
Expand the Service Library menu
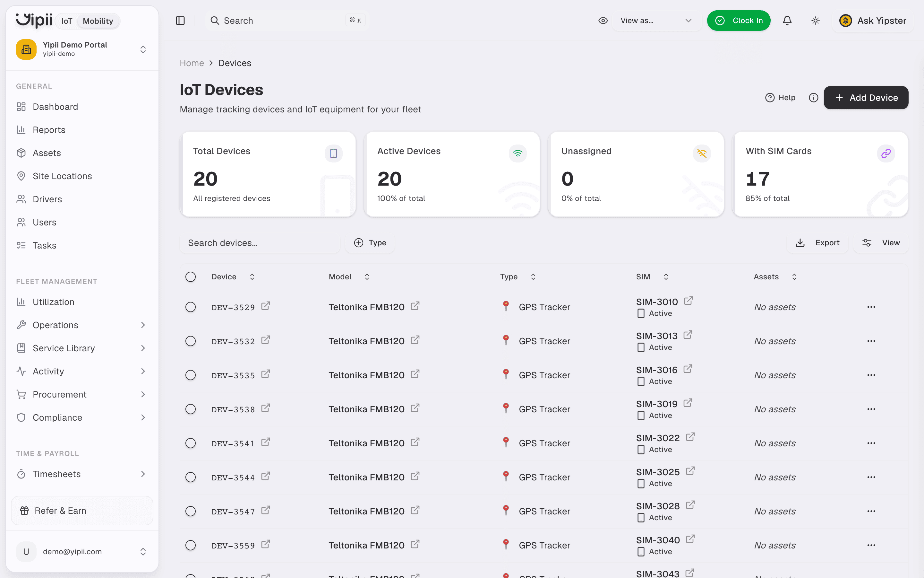tap(82, 348)
